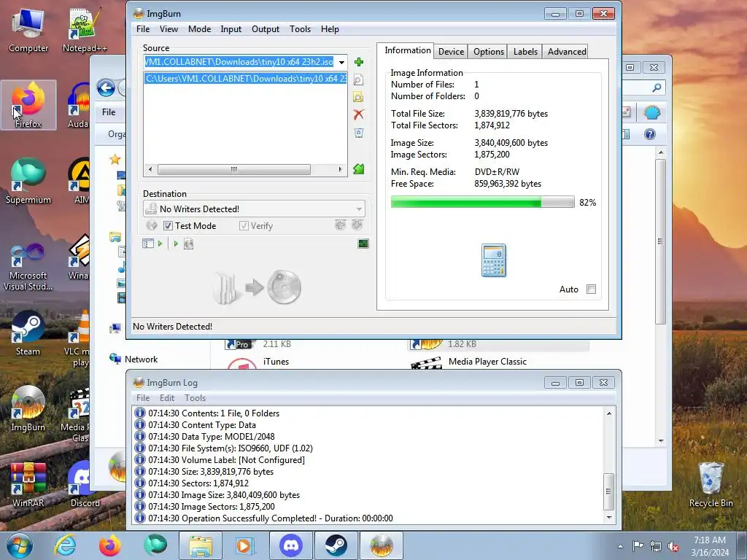This screenshot has height=560, width=747.
Task: Click the green advanced input arrow icon
Action: point(358,168)
